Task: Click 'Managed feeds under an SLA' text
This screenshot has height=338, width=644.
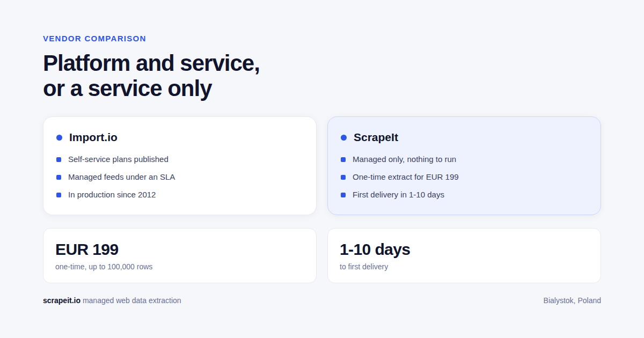Action: tap(121, 177)
